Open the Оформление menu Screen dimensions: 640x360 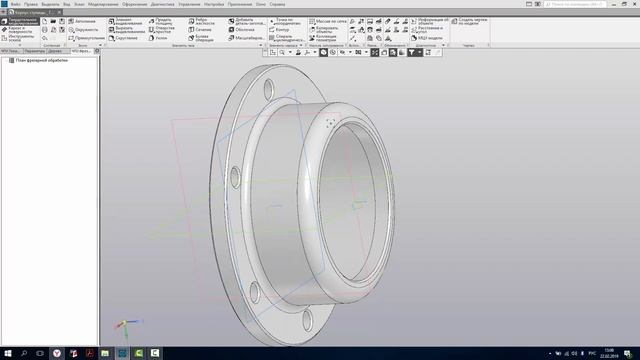134,4
